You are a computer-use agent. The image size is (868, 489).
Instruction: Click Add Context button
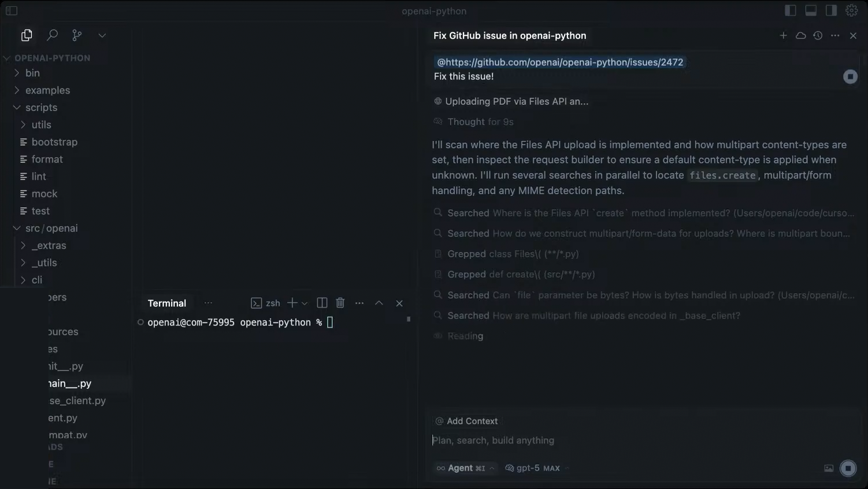click(466, 421)
